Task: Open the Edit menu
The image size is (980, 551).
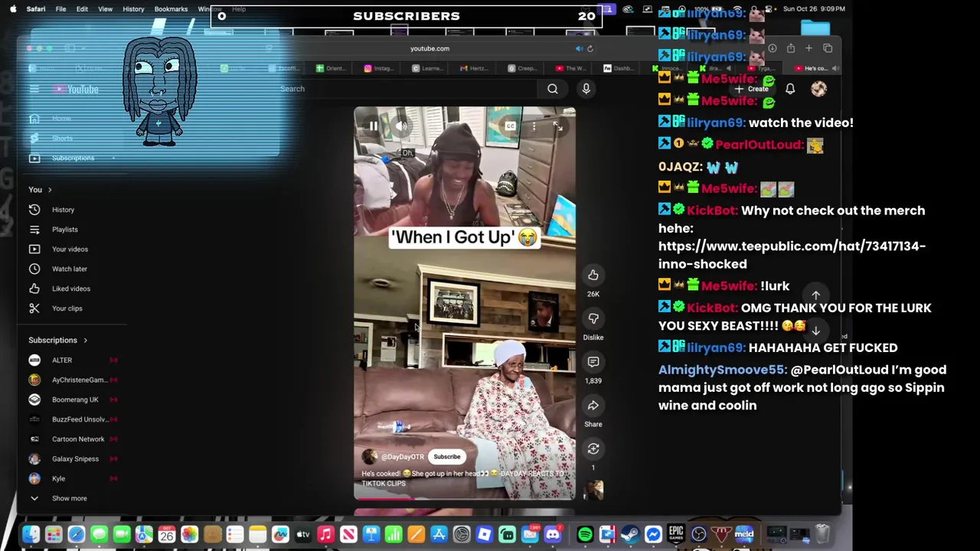Action: click(82, 9)
